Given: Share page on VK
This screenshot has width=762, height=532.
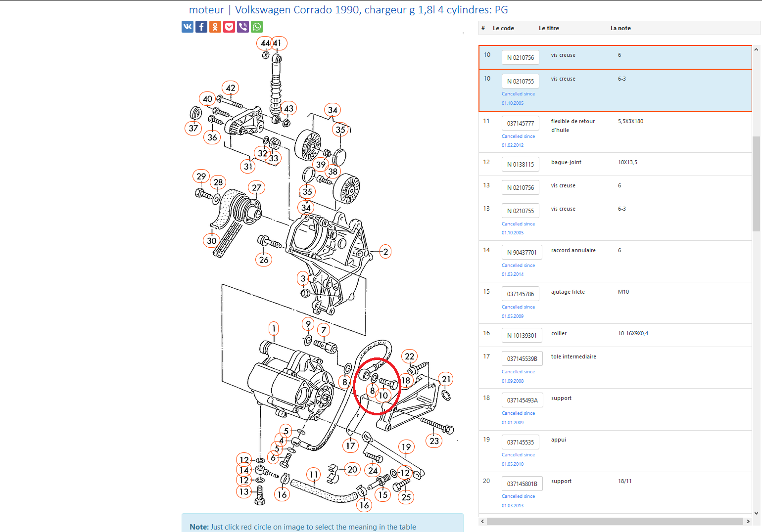Looking at the screenshot, I should 188,27.
